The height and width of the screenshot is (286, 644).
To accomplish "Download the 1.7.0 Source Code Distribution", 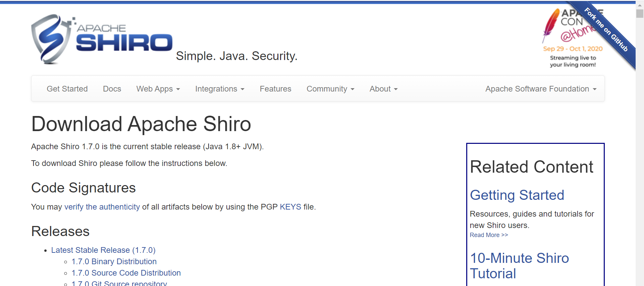I will click(126, 273).
